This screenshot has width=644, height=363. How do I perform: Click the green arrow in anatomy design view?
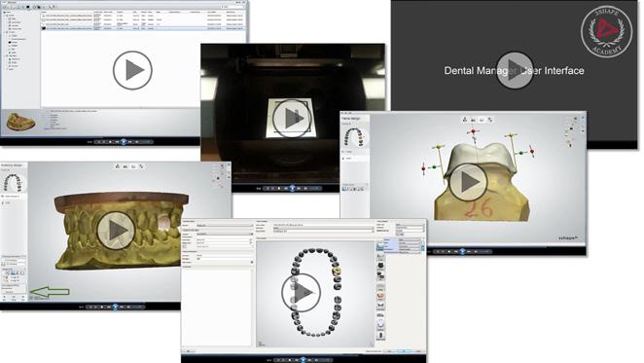point(50,291)
